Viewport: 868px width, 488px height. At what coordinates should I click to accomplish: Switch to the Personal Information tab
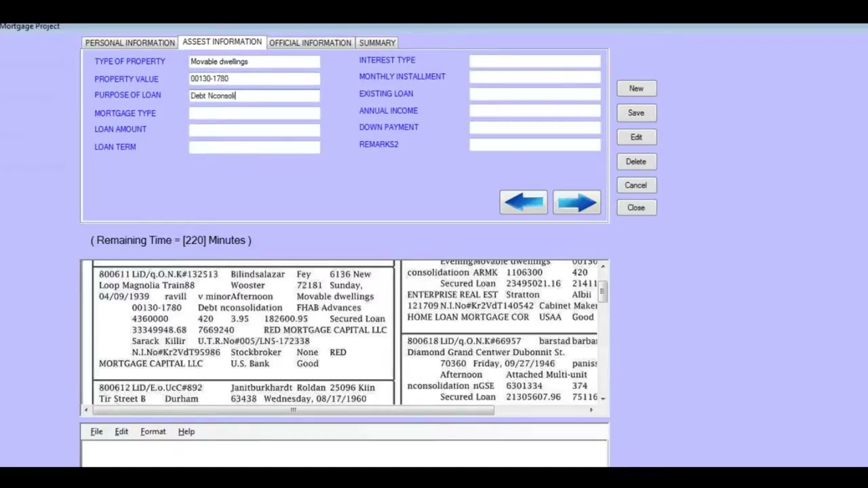[x=130, y=43]
